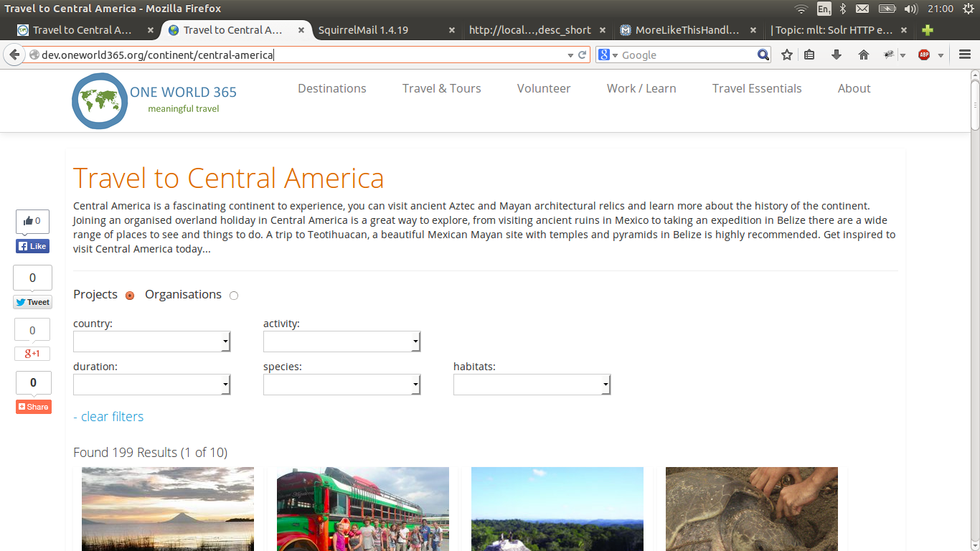The width and height of the screenshot is (980, 551).
Task: Open the activity dropdown
Action: (x=341, y=342)
